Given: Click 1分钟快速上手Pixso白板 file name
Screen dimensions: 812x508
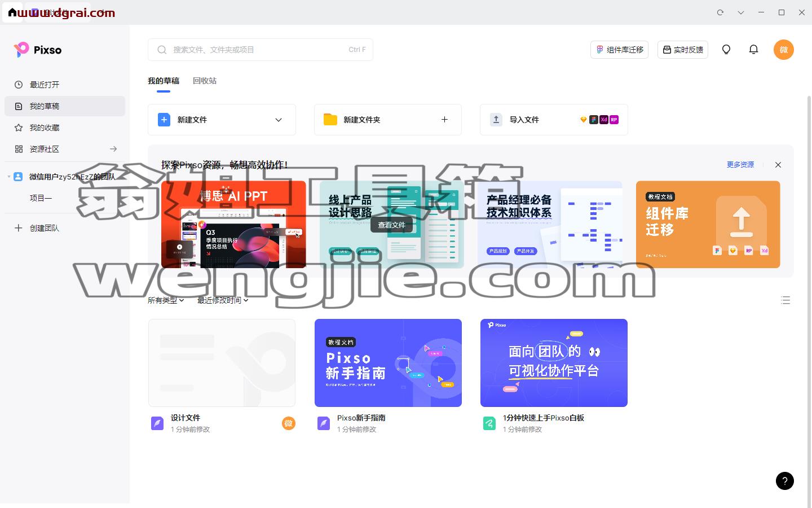Looking at the screenshot, I should tap(544, 418).
